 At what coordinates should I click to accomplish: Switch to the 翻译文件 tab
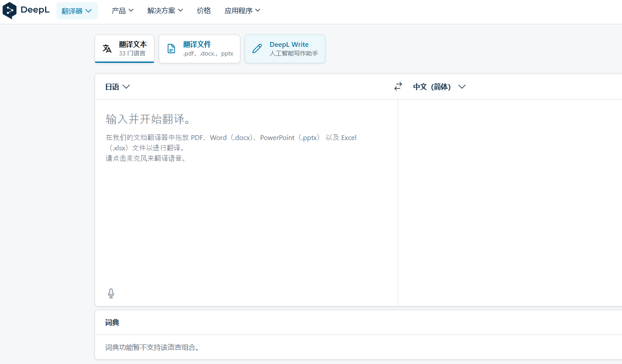tap(200, 49)
